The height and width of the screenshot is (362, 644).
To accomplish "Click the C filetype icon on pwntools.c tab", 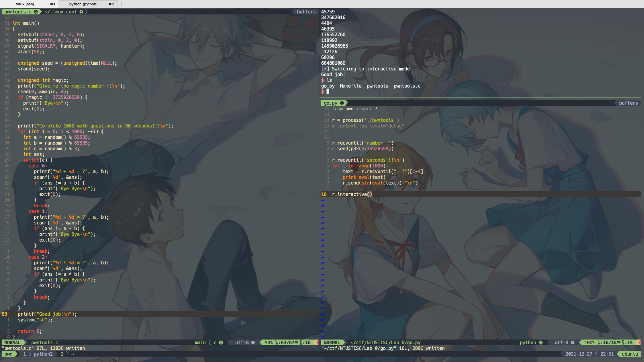I will [x=36, y=12].
